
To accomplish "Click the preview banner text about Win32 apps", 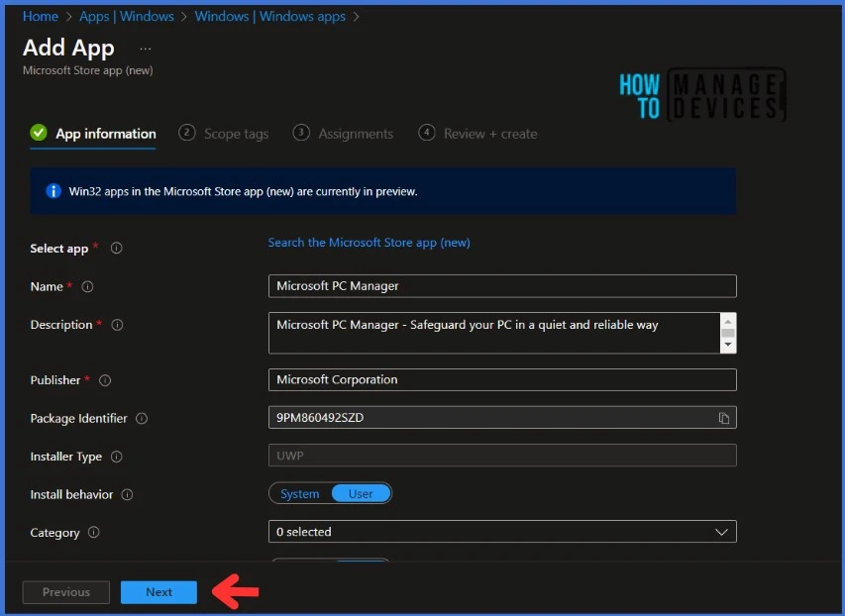I will click(x=243, y=191).
